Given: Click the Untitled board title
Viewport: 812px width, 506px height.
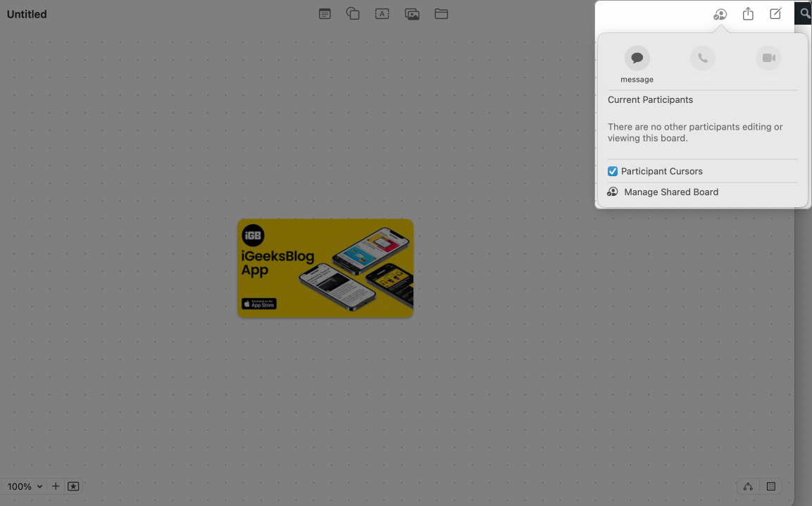Looking at the screenshot, I should [26, 13].
